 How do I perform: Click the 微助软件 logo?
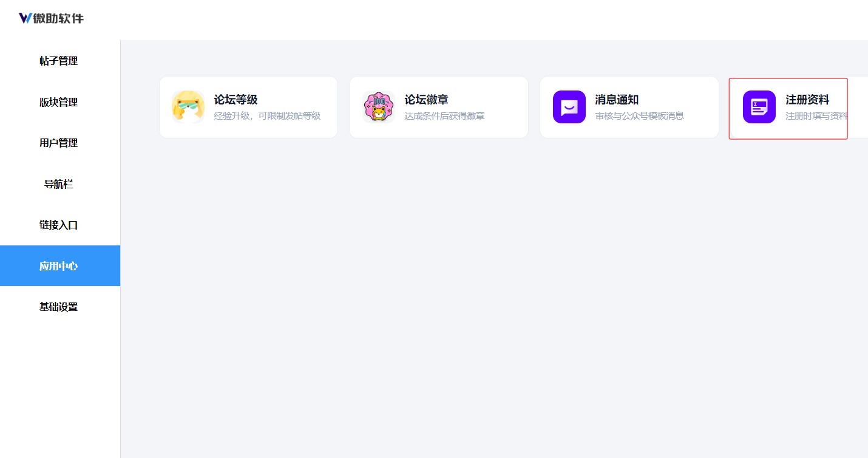[52, 18]
